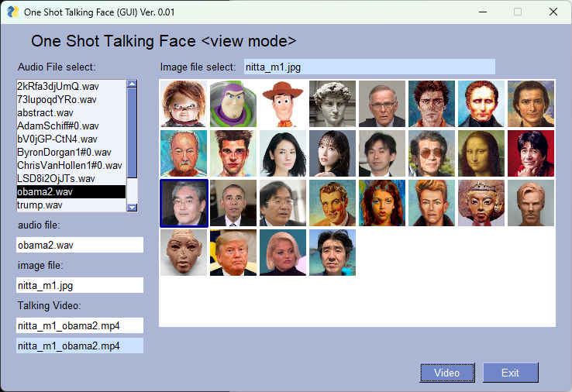Viewport: 572px width, 392px height.
Task: Click the Exit button
Action: coord(510,373)
